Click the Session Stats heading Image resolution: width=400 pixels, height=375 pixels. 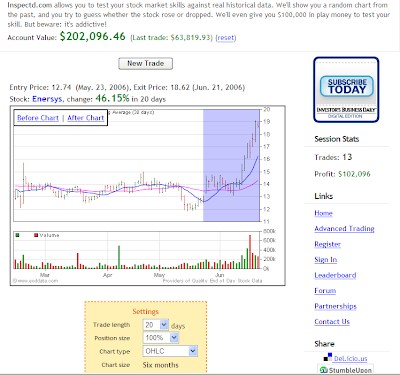point(337,139)
